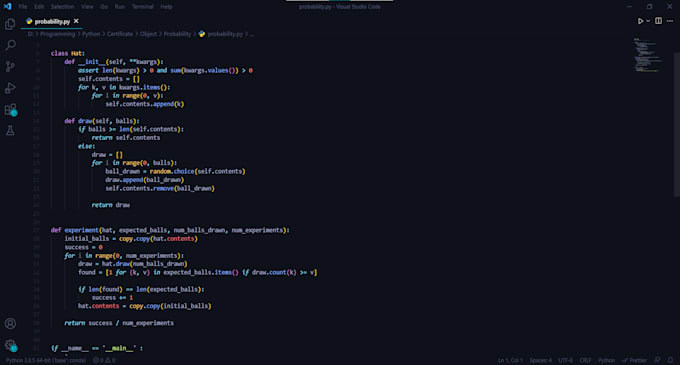Click the Certificate breadcrumb folder
680x365 pixels.
click(x=120, y=34)
